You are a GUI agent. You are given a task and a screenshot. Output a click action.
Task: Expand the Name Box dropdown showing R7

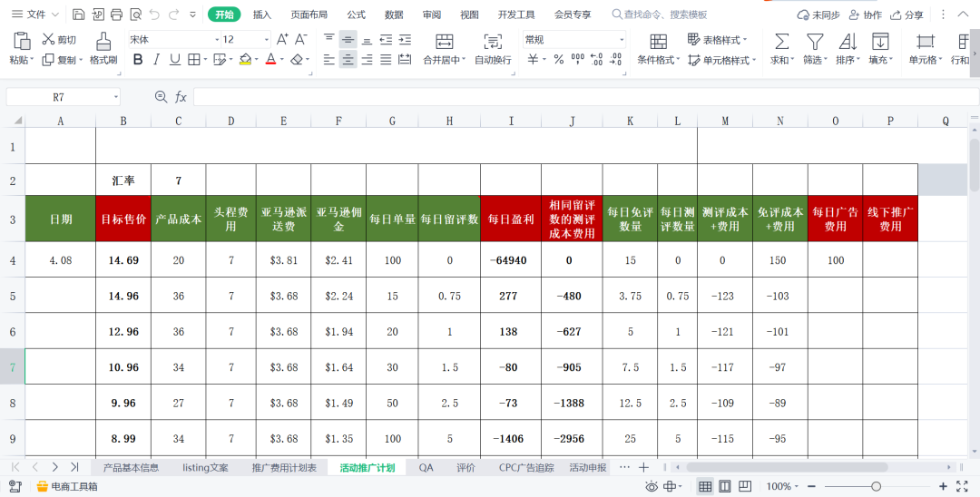(116, 97)
